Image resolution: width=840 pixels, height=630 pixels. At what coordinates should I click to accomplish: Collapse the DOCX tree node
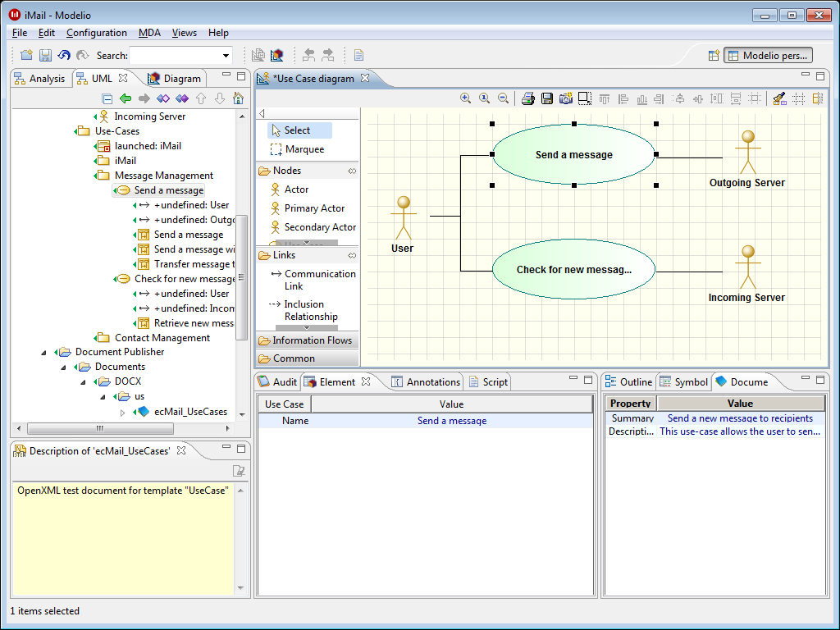tap(83, 382)
